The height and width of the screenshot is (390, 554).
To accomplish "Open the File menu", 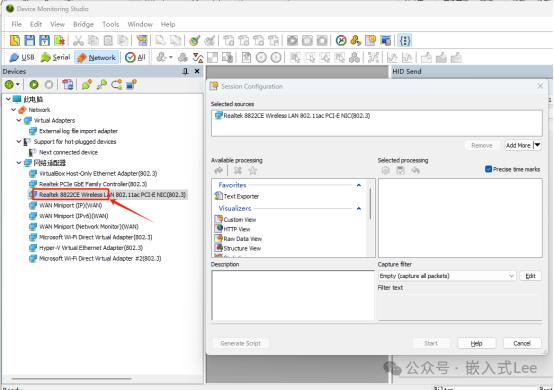I will [x=16, y=24].
